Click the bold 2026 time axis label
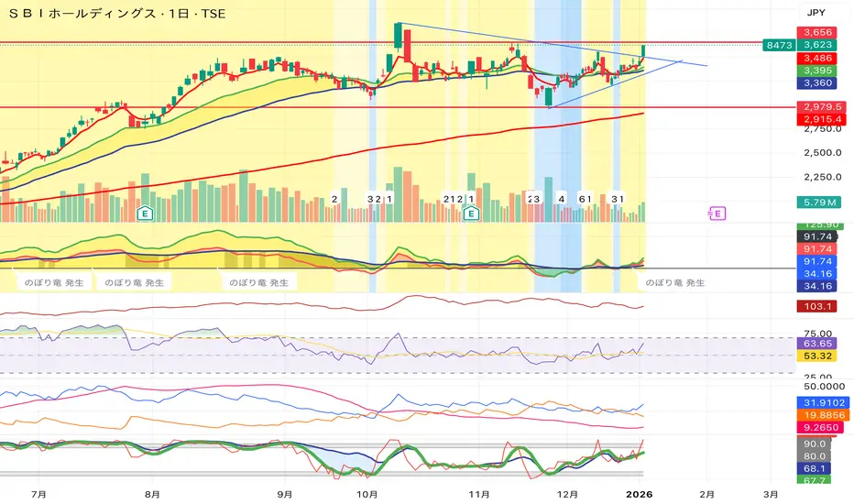This screenshot has height=504, width=854. tap(639, 494)
